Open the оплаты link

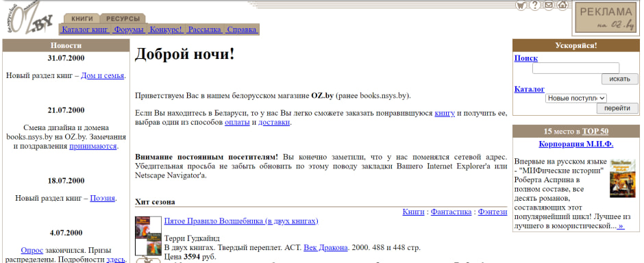pos(237,123)
